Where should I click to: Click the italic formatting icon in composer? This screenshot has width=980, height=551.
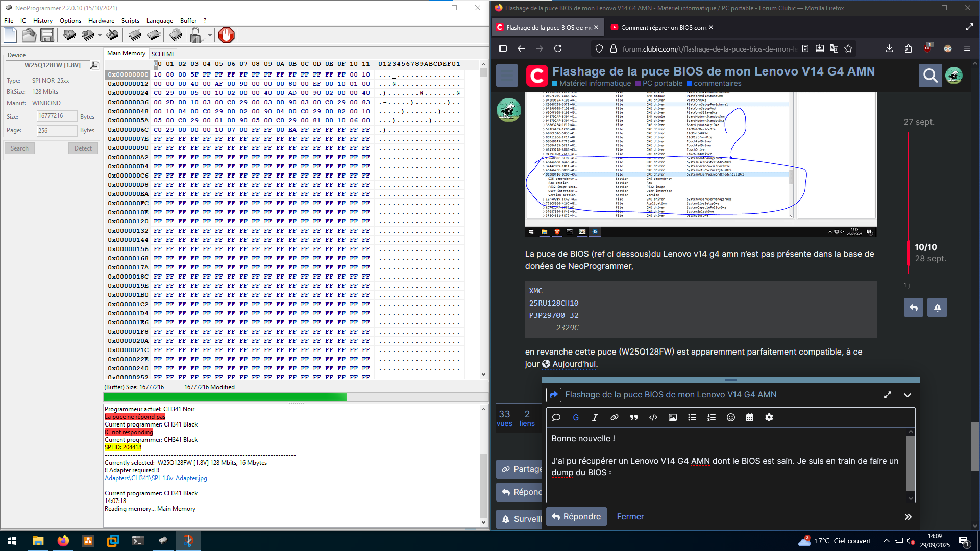point(595,418)
